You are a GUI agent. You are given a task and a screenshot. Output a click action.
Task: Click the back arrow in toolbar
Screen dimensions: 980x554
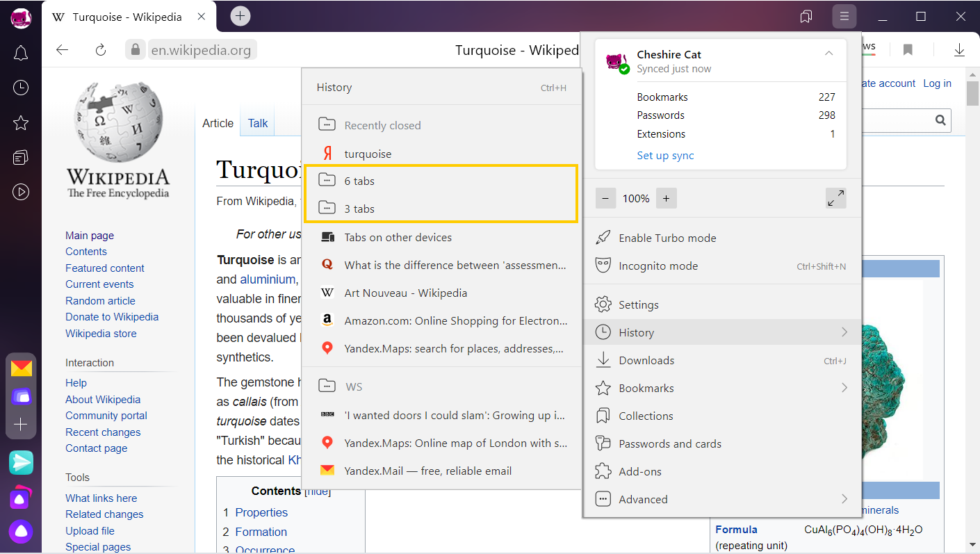[x=63, y=50]
